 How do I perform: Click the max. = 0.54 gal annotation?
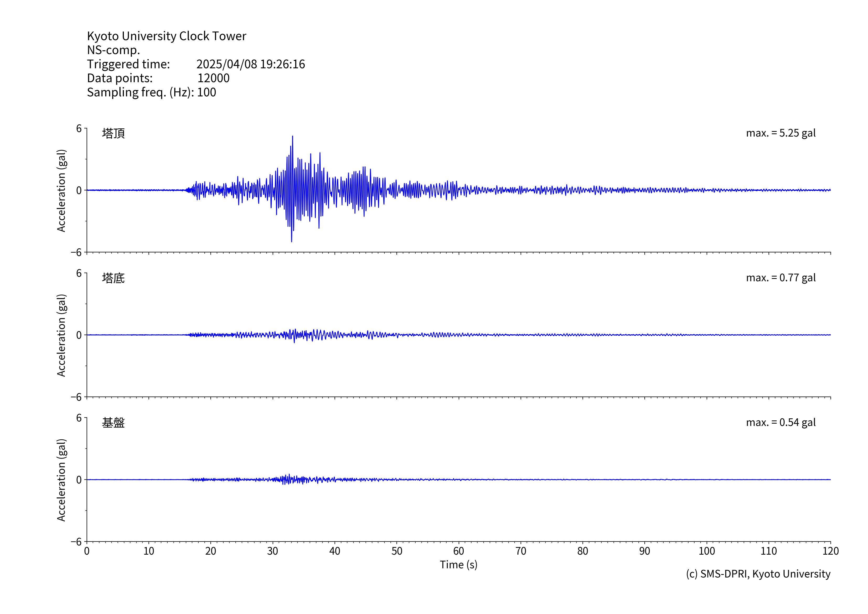(x=780, y=422)
